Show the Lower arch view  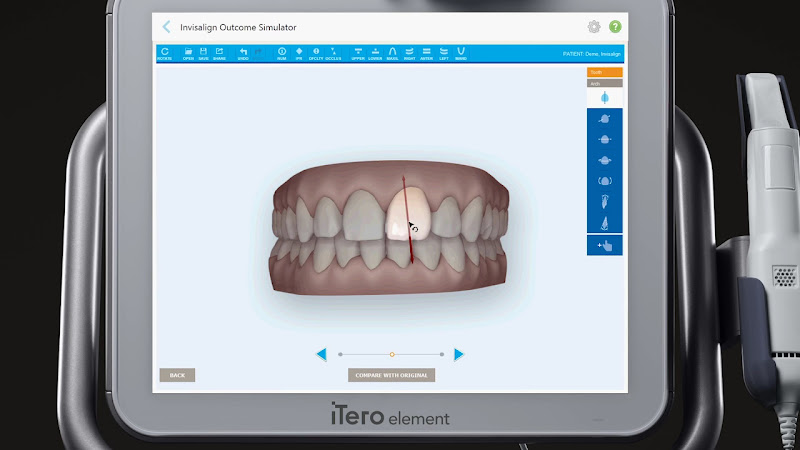[x=376, y=51]
